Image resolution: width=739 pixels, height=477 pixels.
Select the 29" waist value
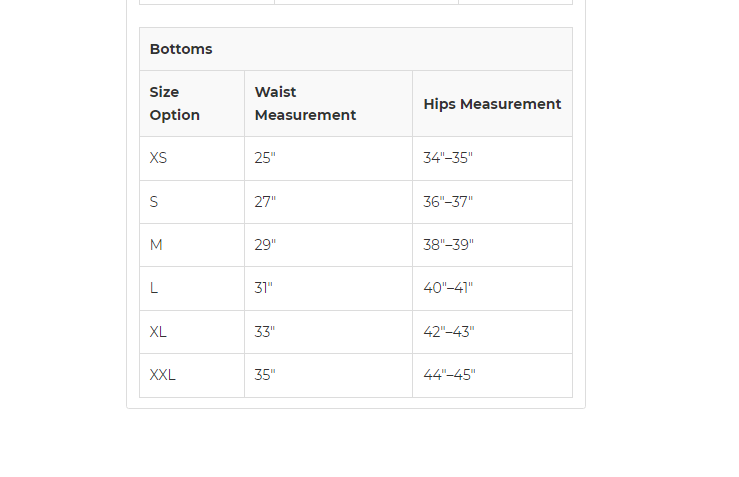265,245
